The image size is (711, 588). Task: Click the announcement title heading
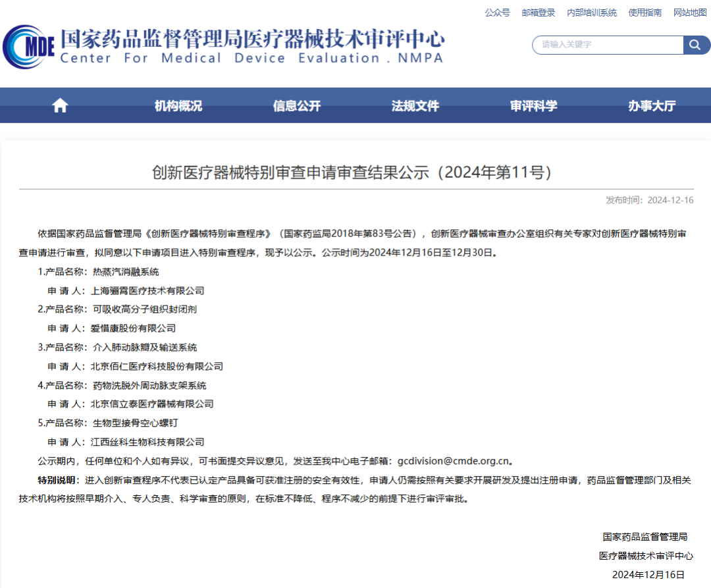click(352, 173)
